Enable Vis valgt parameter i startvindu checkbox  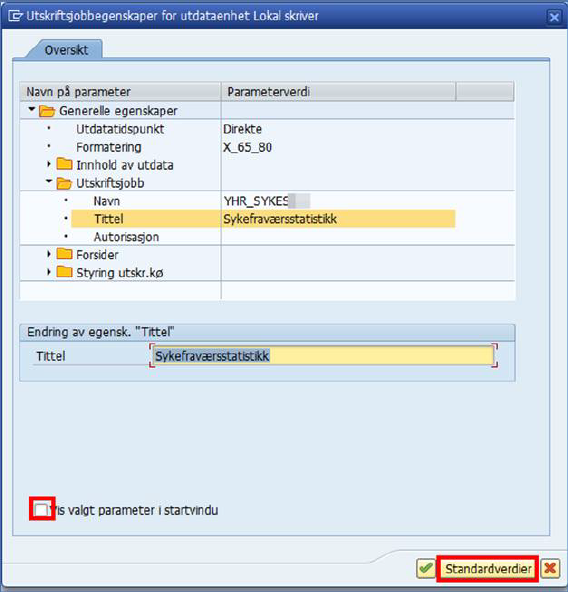pos(41,509)
